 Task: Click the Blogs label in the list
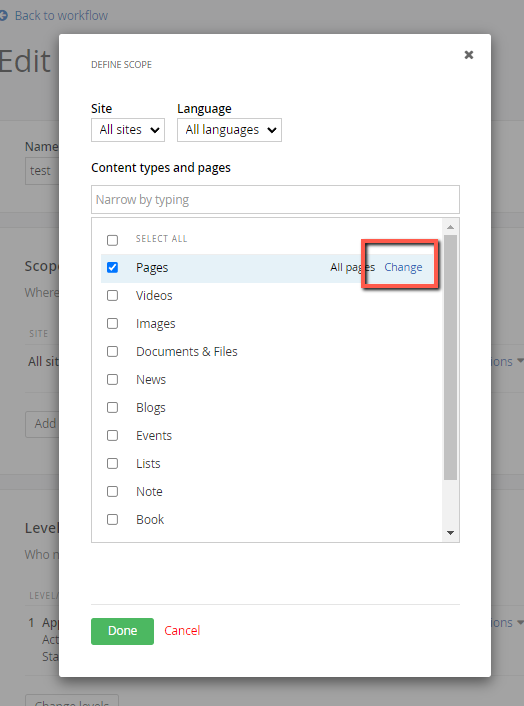pyautogui.click(x=151, y=408)
